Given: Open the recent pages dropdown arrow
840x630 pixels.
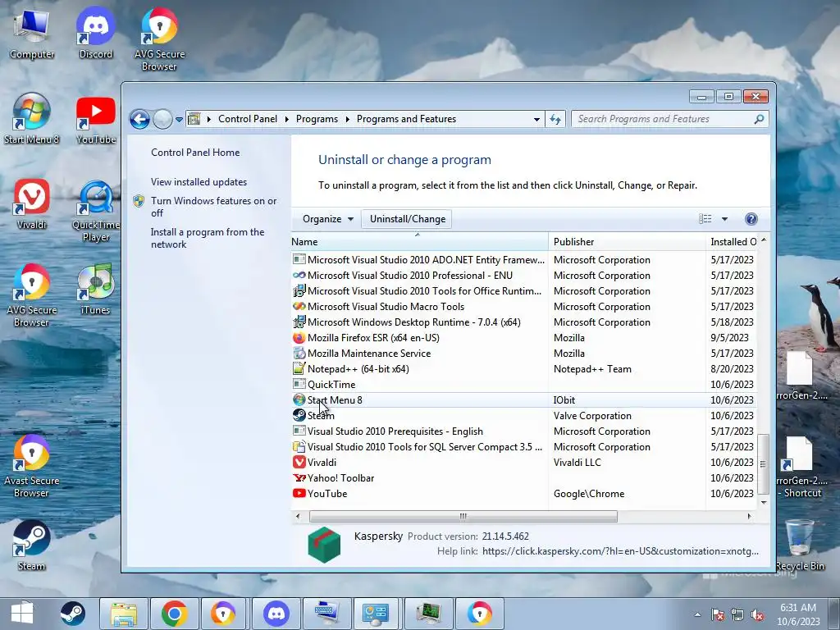Looking at the screenshot, I should pyautogui.click(x=179, y=119).
